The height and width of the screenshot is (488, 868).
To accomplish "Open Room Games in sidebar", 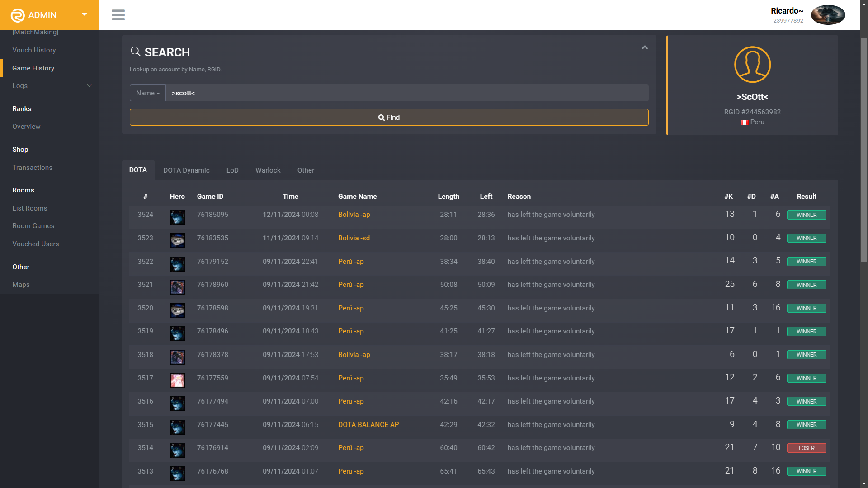I will click(x=33, y=226).
